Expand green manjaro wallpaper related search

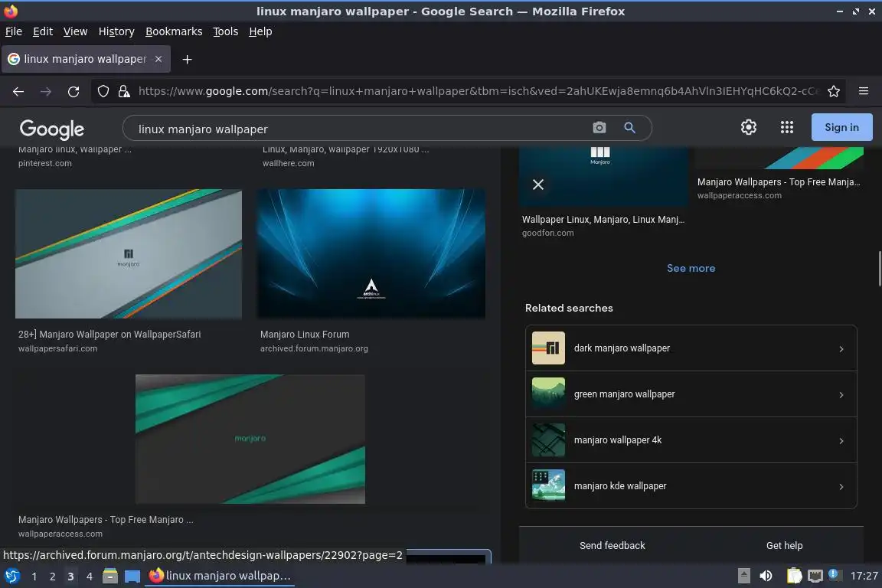coord(691,394)
